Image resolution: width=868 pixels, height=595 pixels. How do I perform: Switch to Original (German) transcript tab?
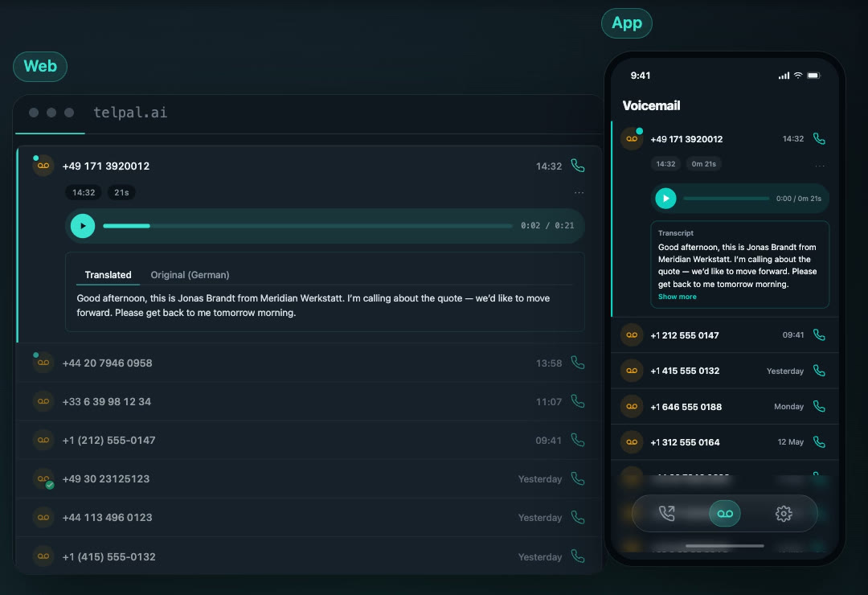tap(190, 275)
